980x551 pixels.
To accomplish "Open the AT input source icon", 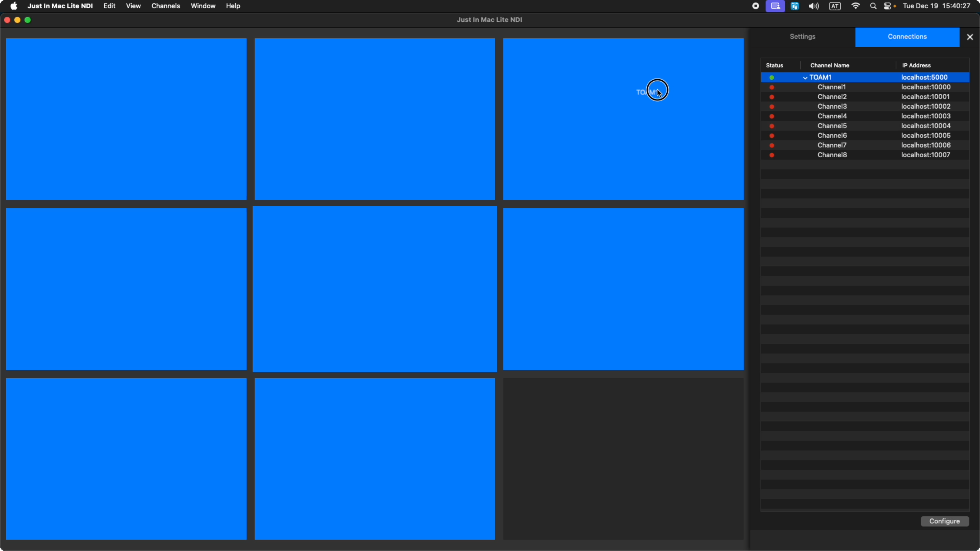I will click(835, 6).
